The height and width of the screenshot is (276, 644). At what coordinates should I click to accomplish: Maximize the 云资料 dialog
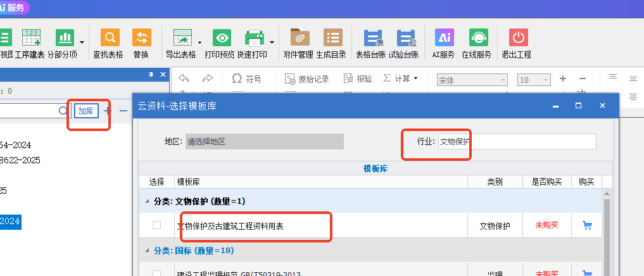[x=578, y=106]
